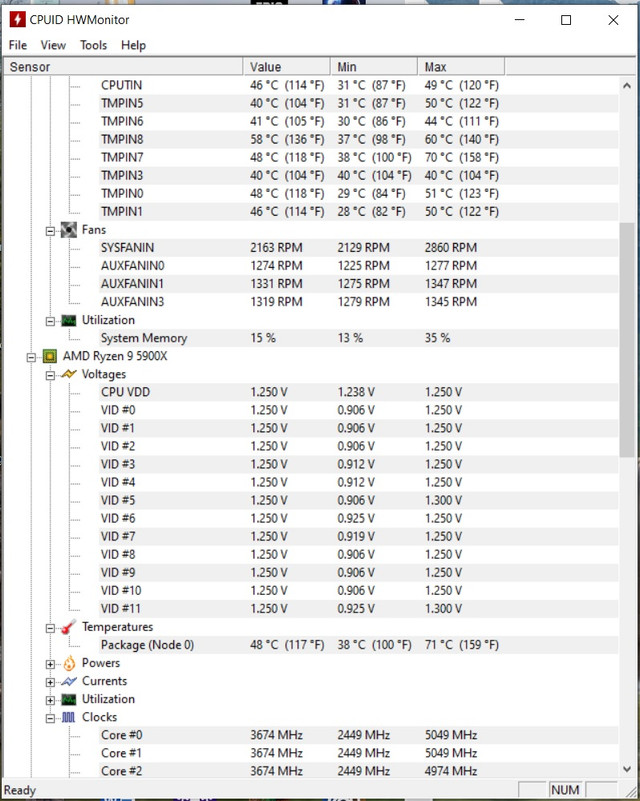Click the Clocks waveform icon
The width and height of the screenshot is (640, 801).
(x=68, y=717)
